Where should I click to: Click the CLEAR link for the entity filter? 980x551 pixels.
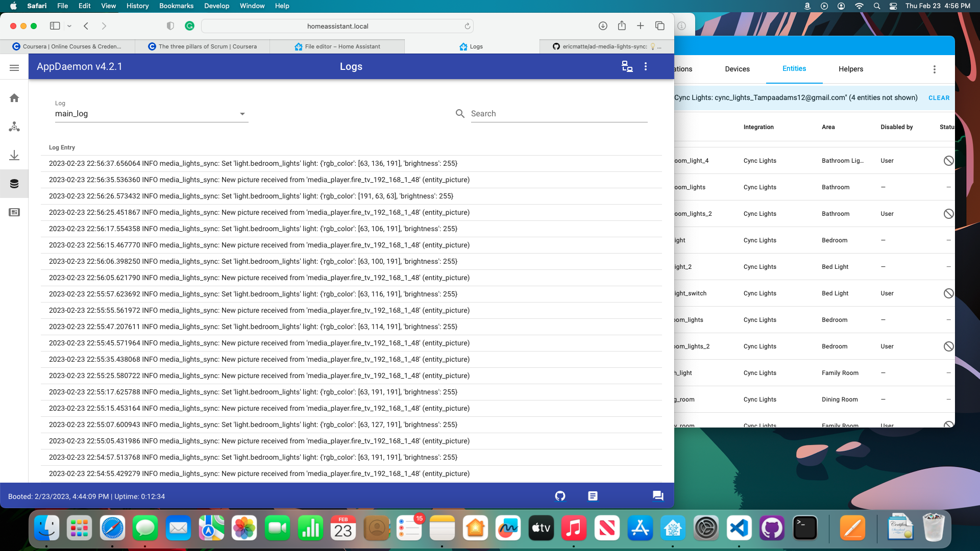pos(939,97)
